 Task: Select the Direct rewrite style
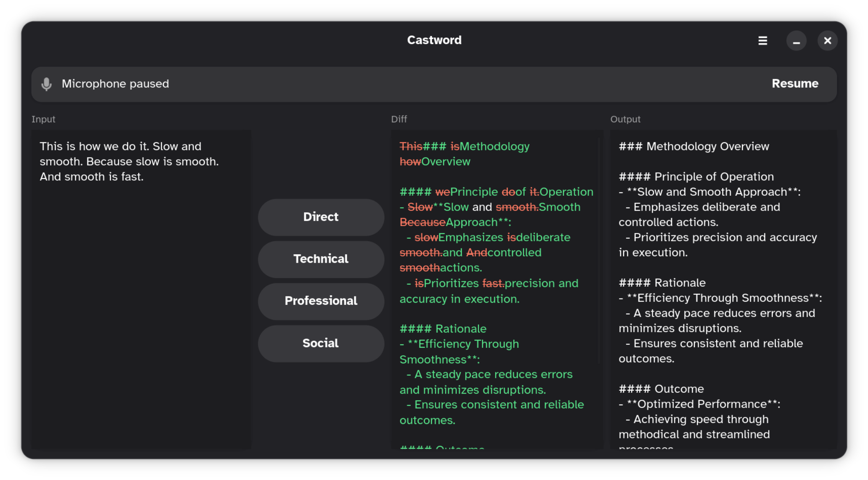tap(321, 217)
